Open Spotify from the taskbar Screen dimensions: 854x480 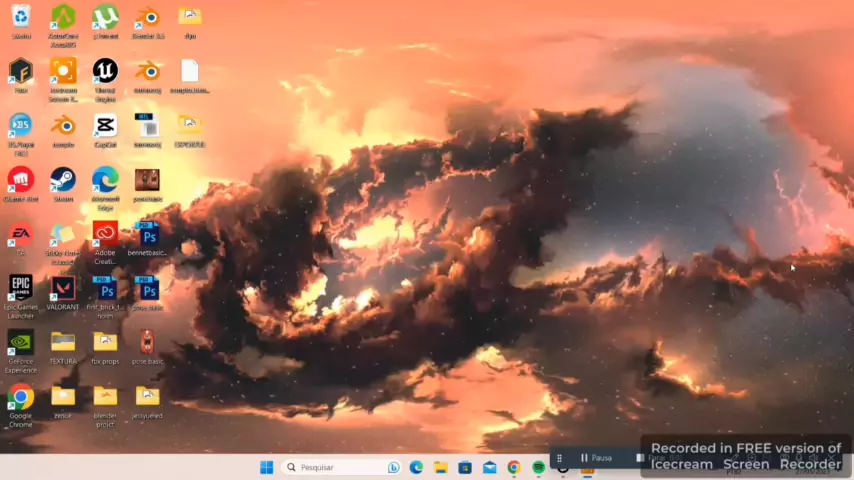pyautogui.click(x=539, y=467)
